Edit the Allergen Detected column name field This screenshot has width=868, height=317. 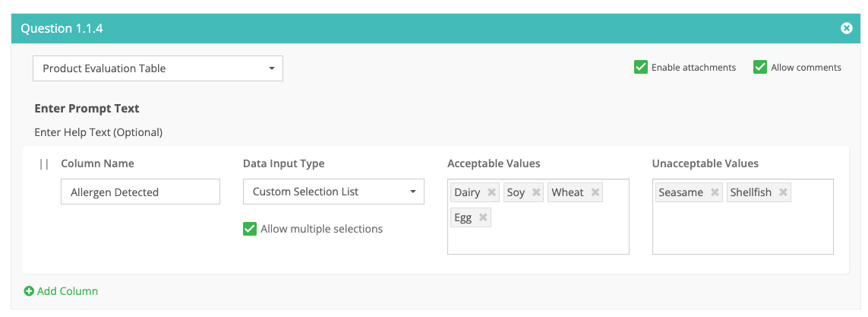pos(140,192)
